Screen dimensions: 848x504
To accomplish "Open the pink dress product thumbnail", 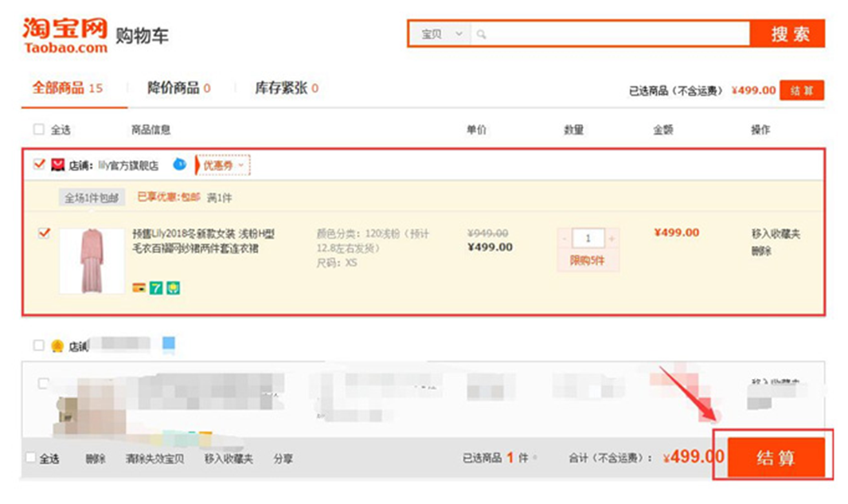I will 92,261.
